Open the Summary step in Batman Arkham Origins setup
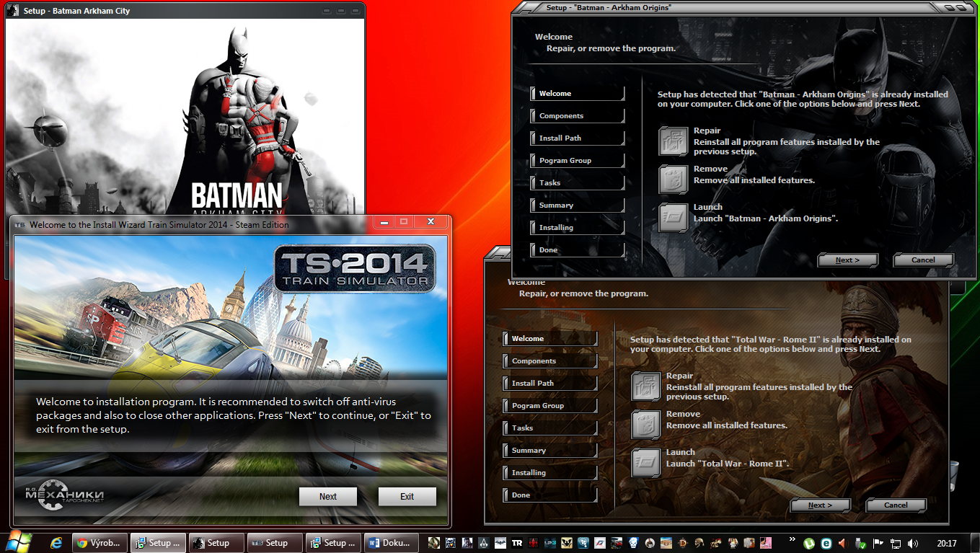This screenshot has width=980, height=553. click(577, 205)
